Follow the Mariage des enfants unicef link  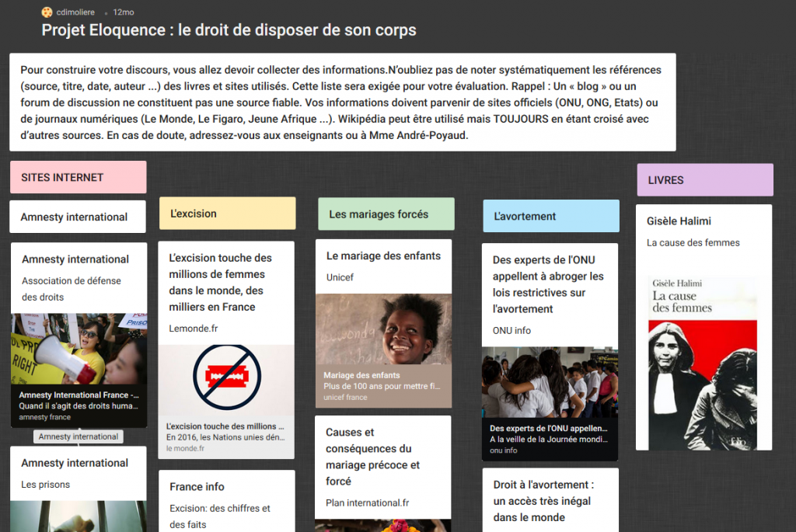coord(384,386)
